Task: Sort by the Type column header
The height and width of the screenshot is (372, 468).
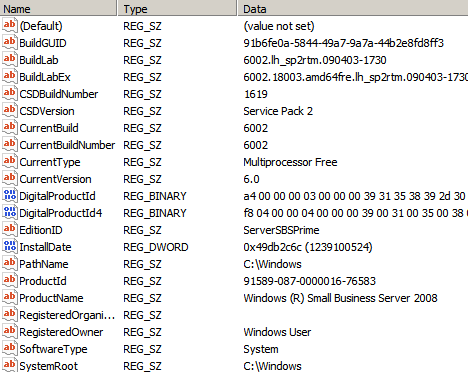Action: (x=177, y=8)
